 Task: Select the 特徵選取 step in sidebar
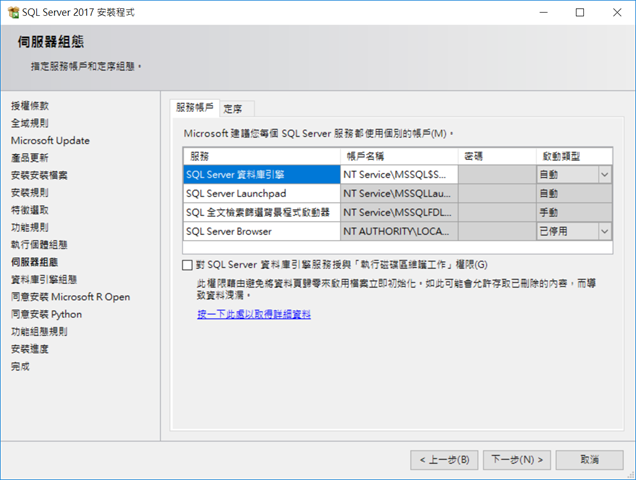(x=30, y=210)
